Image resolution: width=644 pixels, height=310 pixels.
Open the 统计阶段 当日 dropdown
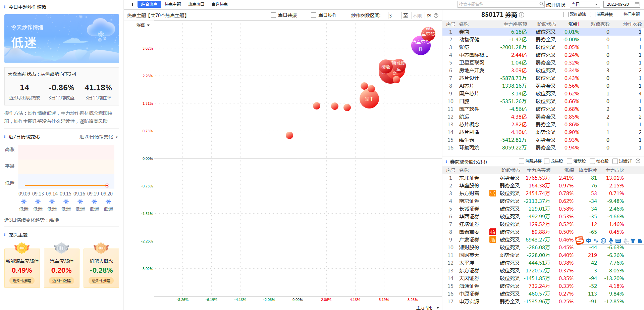click(x=585, y=4)
